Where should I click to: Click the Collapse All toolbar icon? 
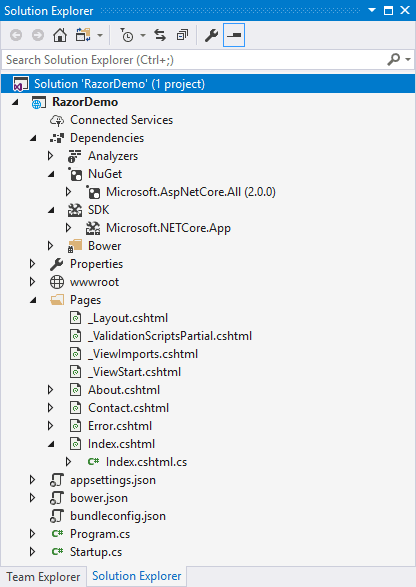(182, 35)
